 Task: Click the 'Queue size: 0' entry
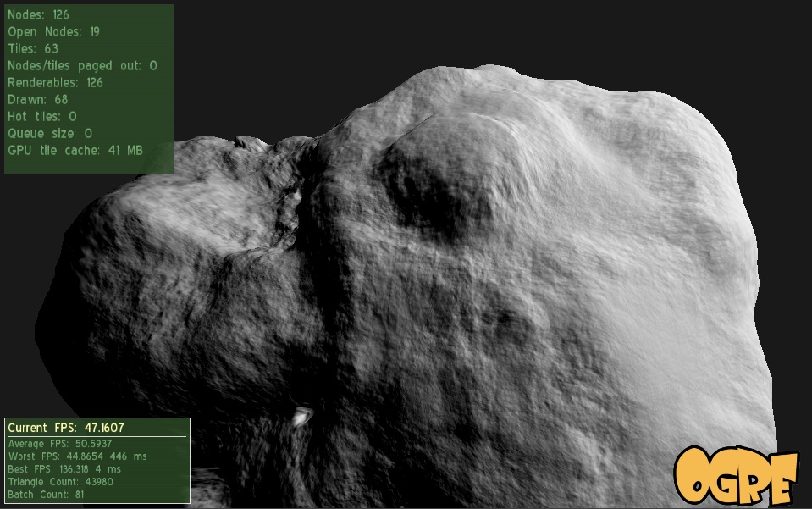coord(50,134)
